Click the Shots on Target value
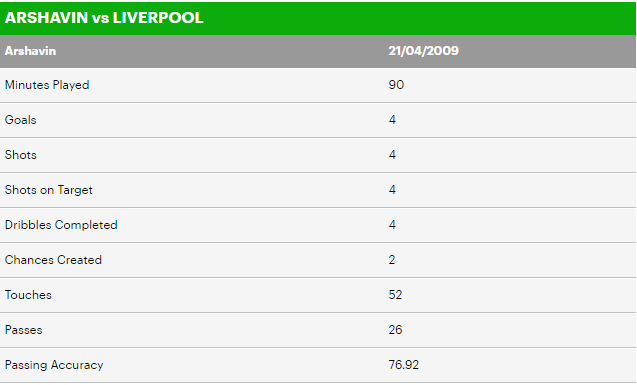 click(392, 190)
